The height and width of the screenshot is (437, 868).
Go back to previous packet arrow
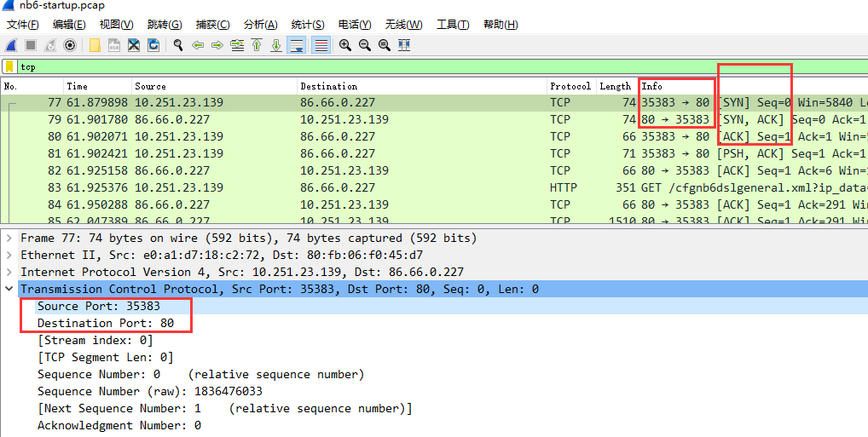pos(198,45)
